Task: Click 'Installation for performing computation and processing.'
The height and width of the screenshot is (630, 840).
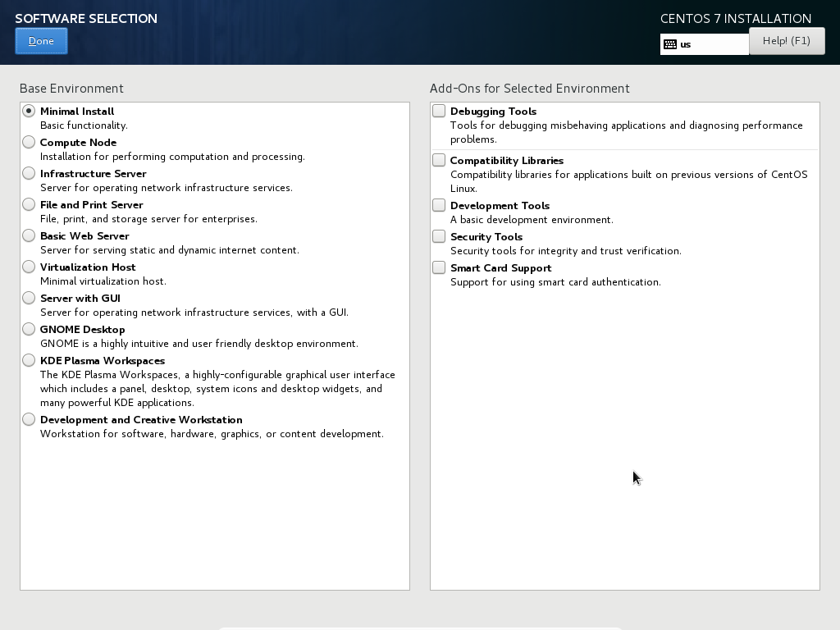Action: coord(172,157)
